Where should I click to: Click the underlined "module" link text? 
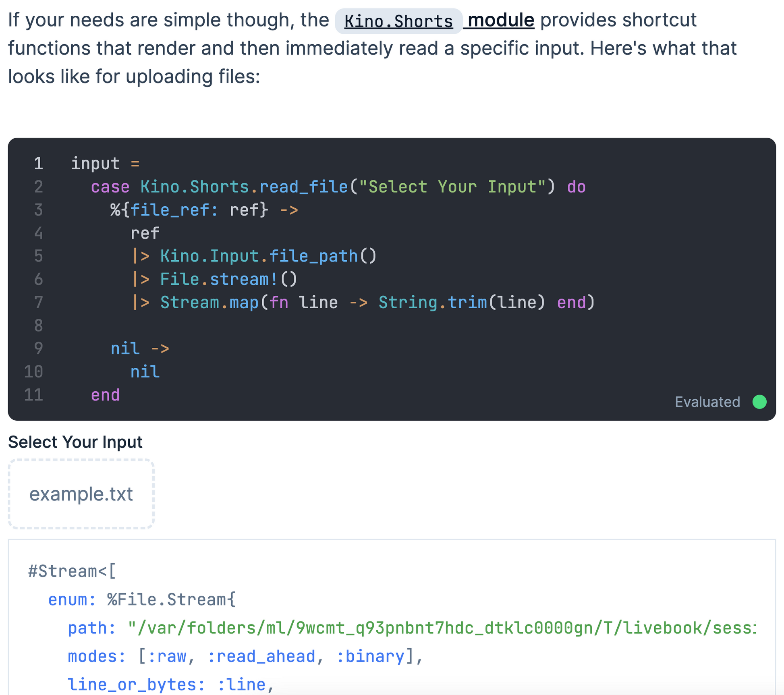click(501, 20)
